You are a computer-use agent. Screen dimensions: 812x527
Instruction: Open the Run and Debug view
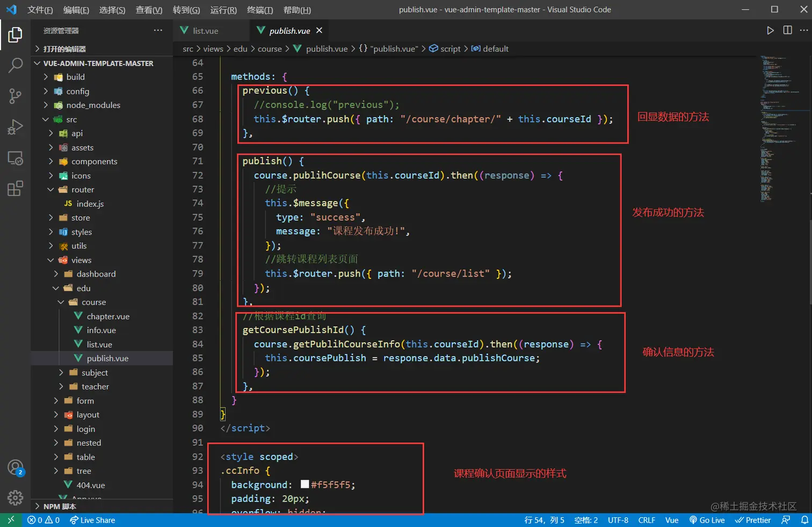pyautogui.click(x=15, y=127)
